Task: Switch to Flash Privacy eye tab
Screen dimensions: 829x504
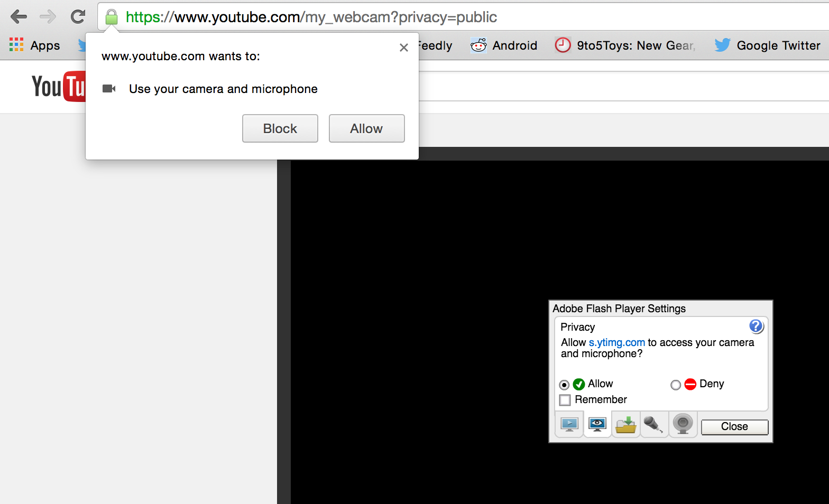Action: (597, 425)
